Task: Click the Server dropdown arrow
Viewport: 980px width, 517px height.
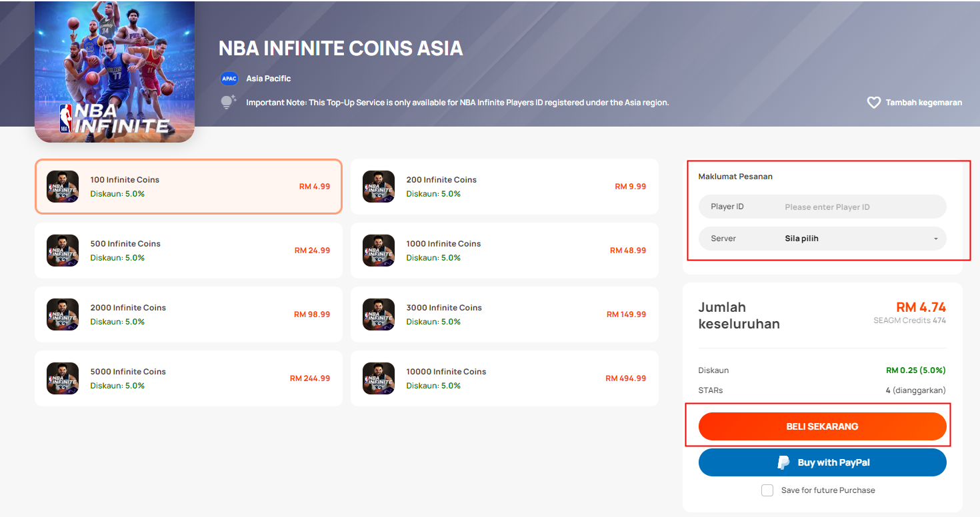Action: coord(935,239)
